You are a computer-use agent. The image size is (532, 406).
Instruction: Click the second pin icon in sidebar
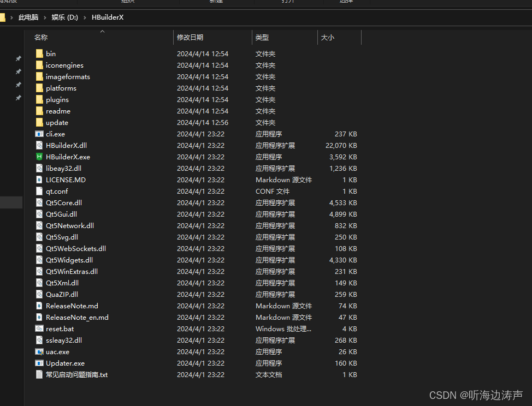(x=18, y=72)
